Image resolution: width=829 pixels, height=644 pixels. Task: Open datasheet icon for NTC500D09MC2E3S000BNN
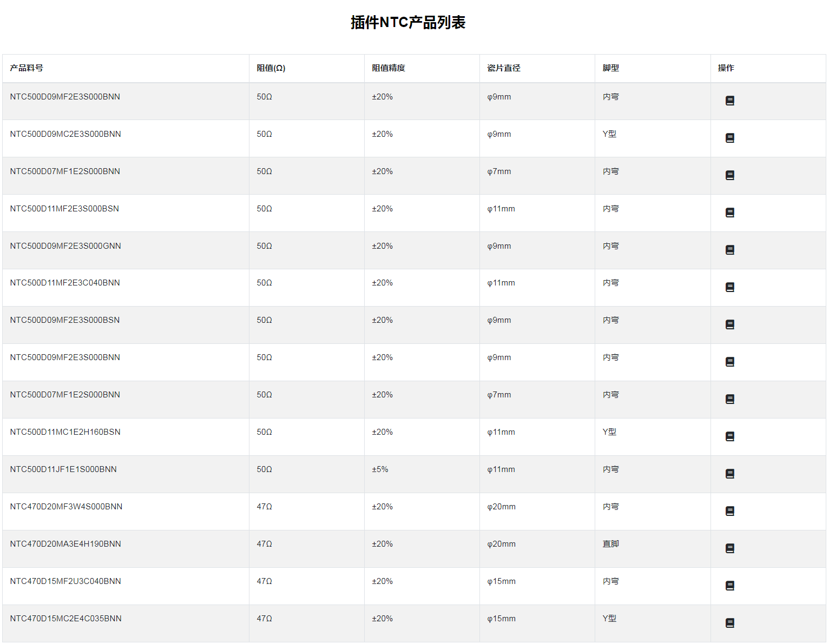pyautogui.click(x=729, y=138)
